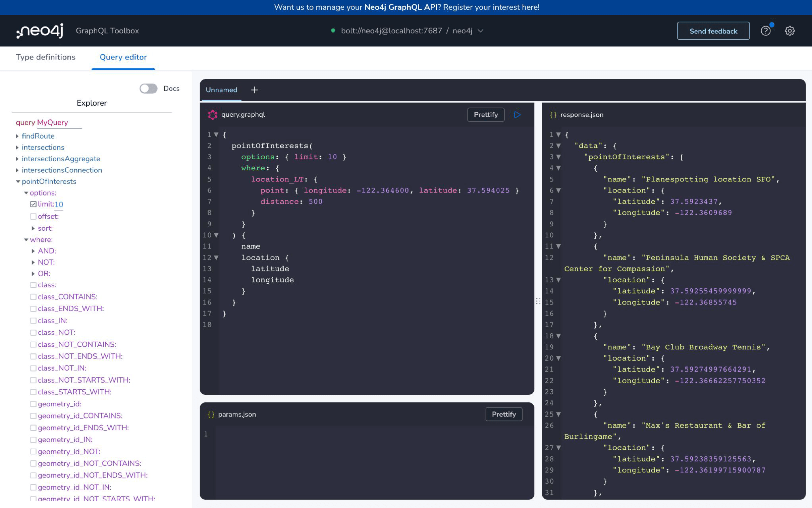Fold line 25 in response.json
The image size is (812, 508).
pyautogui.click(x=558, y=414)
